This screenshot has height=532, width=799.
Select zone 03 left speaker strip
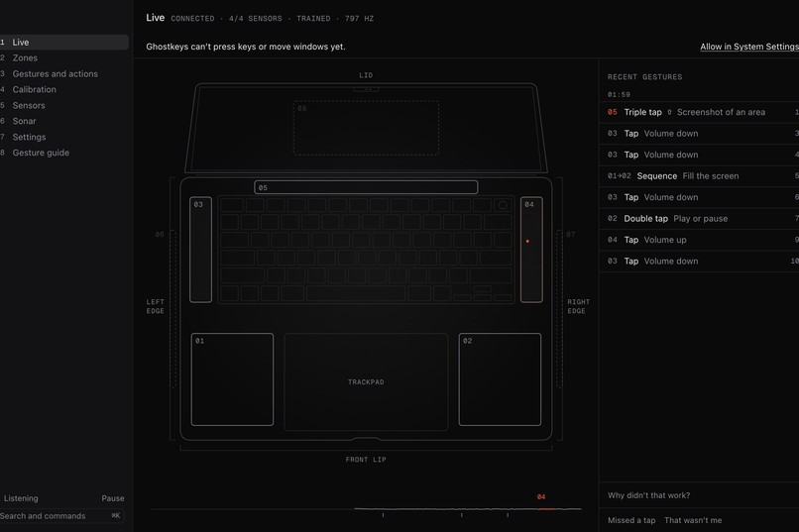point(201,250)
